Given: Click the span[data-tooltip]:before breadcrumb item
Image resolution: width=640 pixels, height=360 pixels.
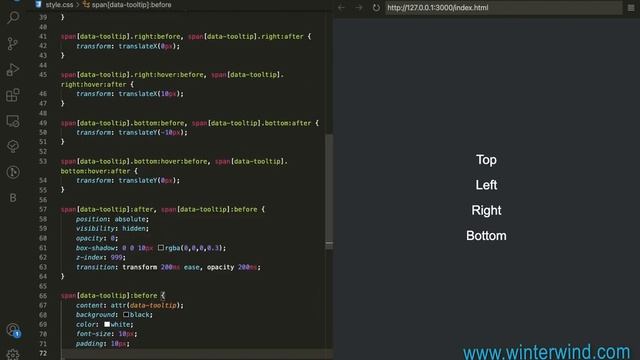Looking at the screenshot, I should tap(131, 5).
